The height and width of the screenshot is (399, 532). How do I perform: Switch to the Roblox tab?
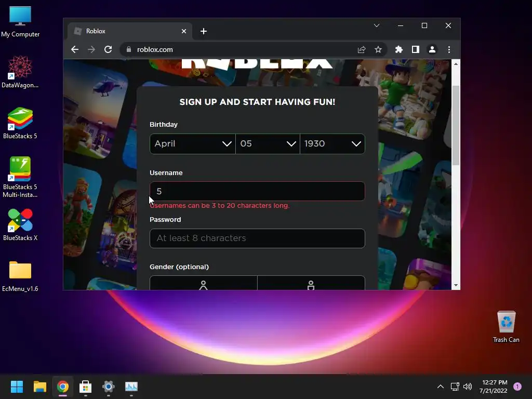pos(130,31)
